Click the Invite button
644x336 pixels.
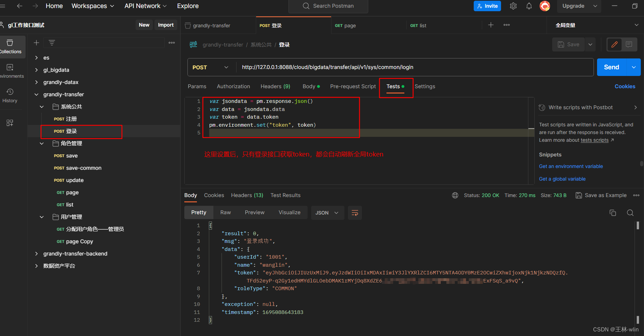[x=487, y=6]
